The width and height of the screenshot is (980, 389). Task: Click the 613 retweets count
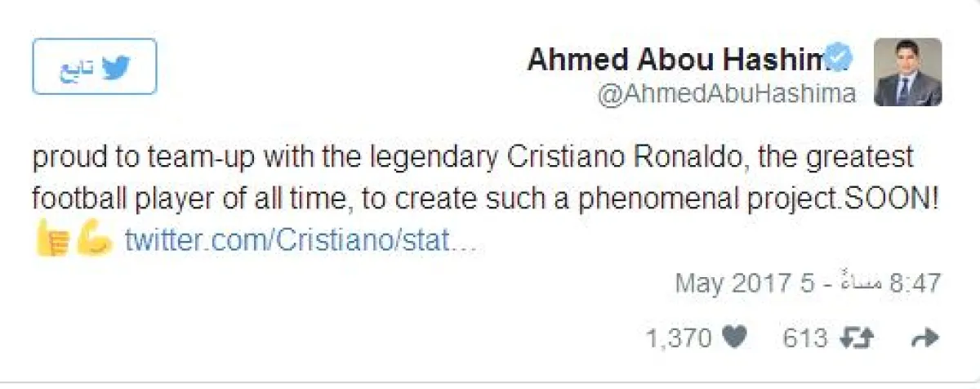pyautogui.click(x=805, y=338)
